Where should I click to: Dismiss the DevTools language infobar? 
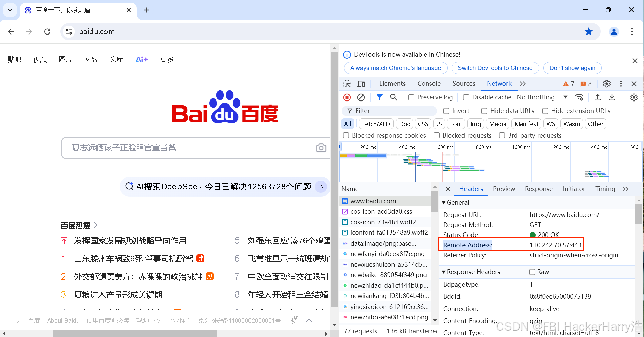pos(635,61)
